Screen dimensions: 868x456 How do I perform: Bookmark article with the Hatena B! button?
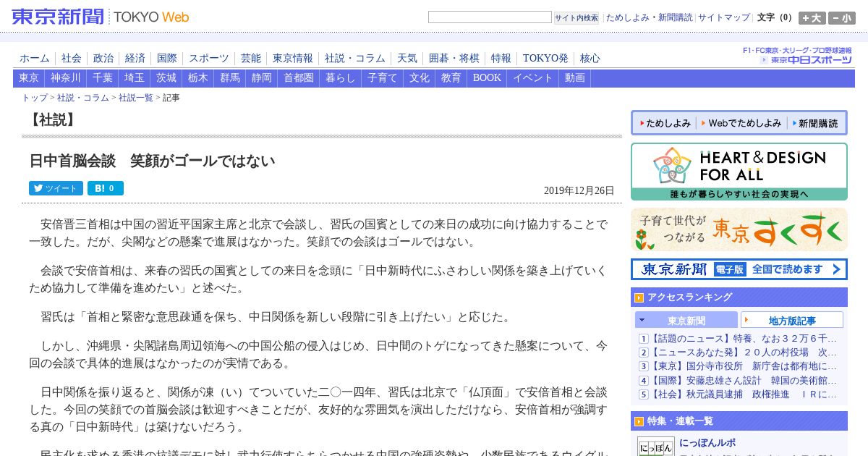[106, 188]
